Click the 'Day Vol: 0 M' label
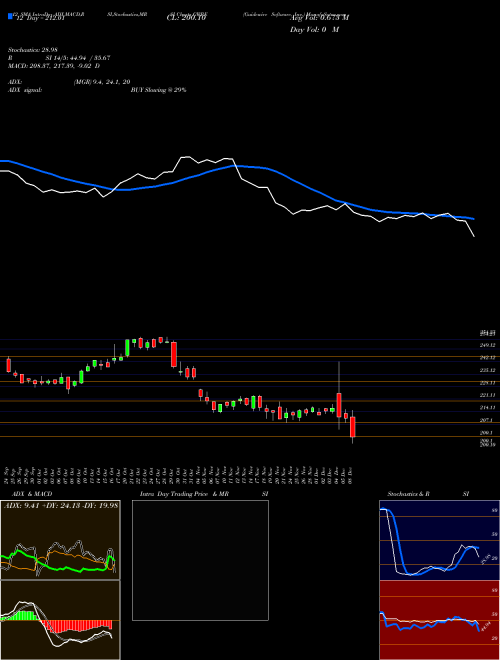Screen dimensions: 500x660 point(314,30)
